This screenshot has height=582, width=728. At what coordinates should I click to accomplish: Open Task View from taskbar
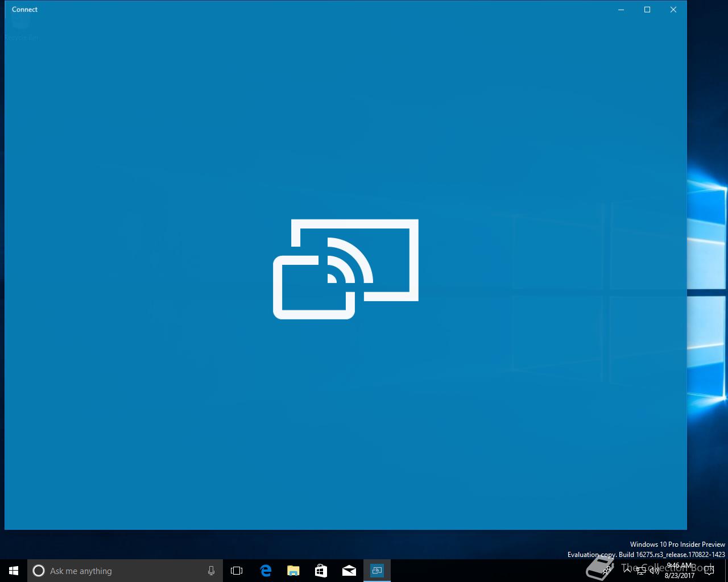coord(237,571)
